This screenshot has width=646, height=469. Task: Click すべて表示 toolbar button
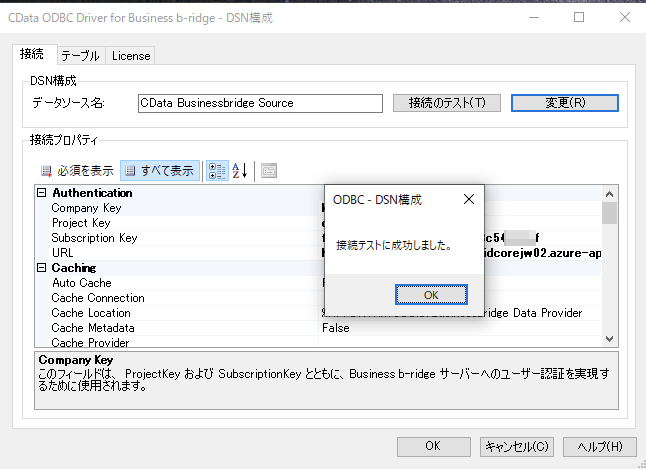[160, 171]
